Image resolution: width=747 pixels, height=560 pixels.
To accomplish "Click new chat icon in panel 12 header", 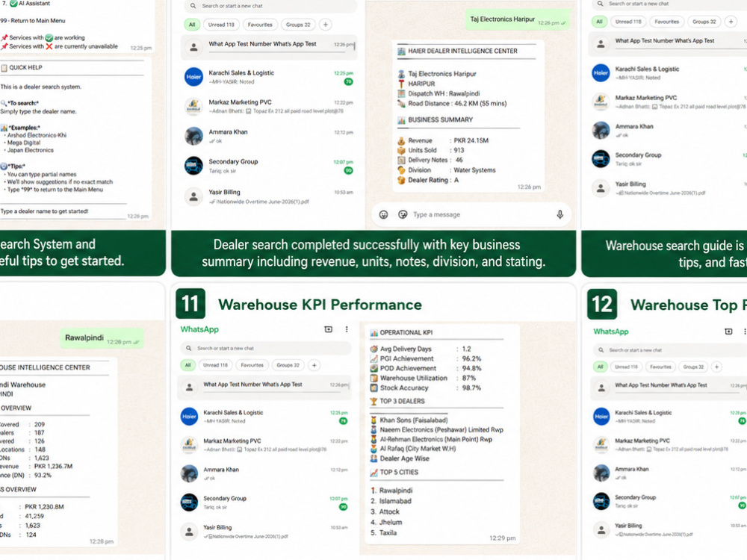I will 728,332.
